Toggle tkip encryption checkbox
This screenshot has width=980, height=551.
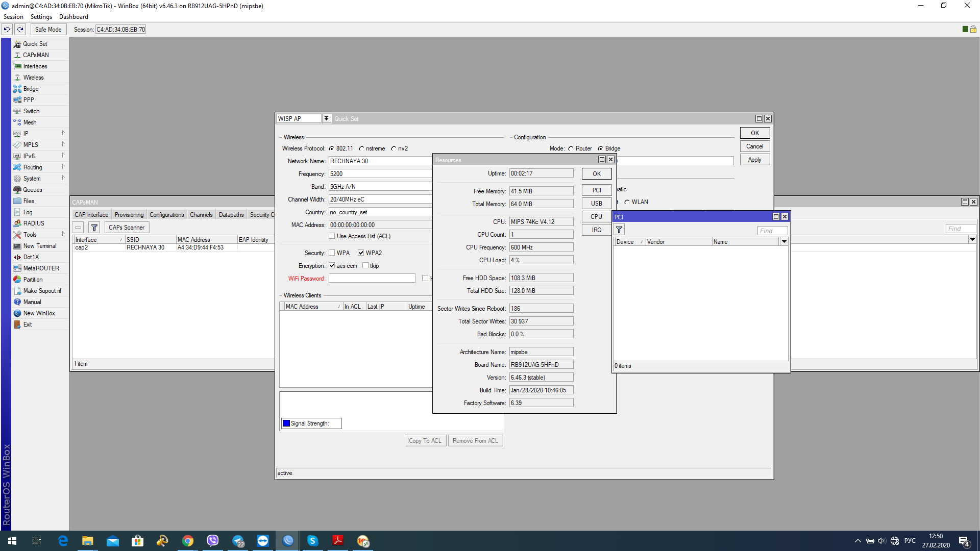365,266
